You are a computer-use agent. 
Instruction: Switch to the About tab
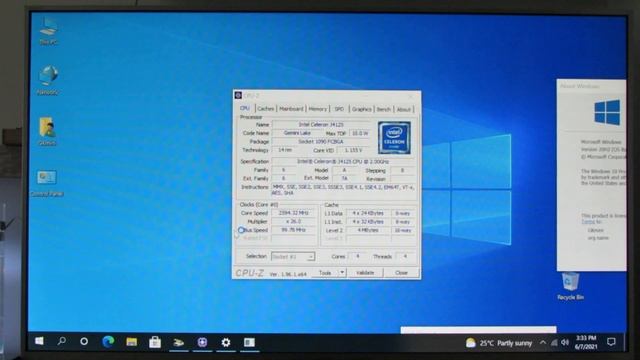[404, 109]
